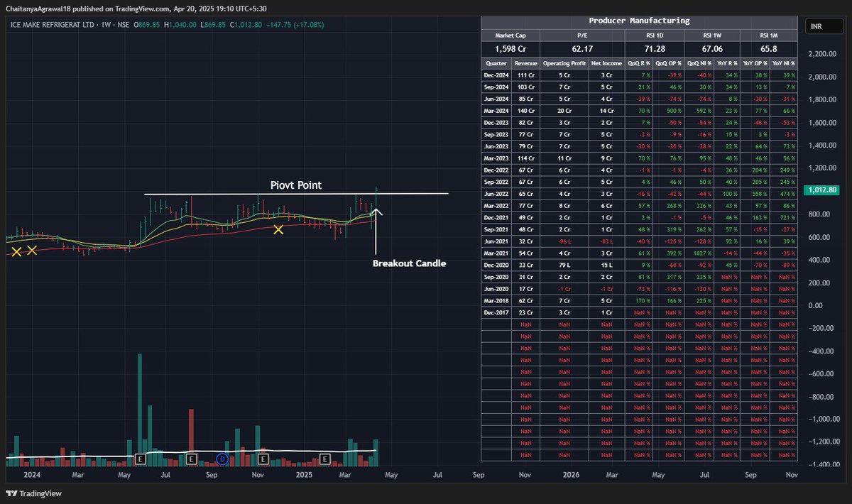Image resolution: width=852 pixels, height=504 pixels.
Task: Click the TradingView logo at bottom left
Action: [x=33, y=493]
